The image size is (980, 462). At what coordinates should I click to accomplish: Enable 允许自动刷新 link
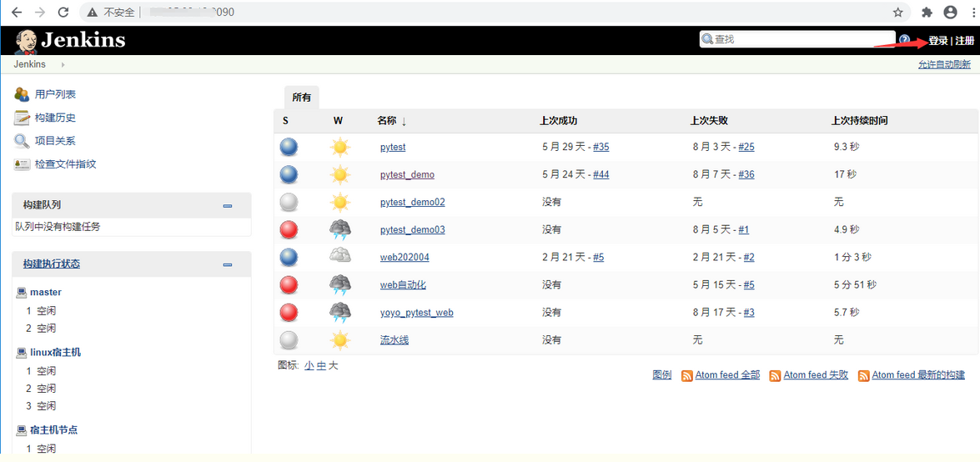944,64
